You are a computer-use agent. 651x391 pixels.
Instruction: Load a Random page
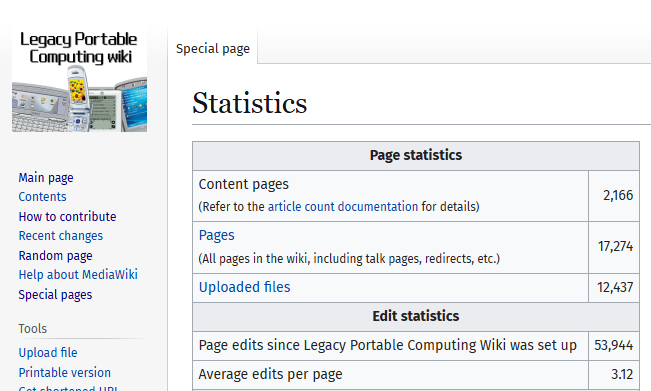[x=55, y=256]
